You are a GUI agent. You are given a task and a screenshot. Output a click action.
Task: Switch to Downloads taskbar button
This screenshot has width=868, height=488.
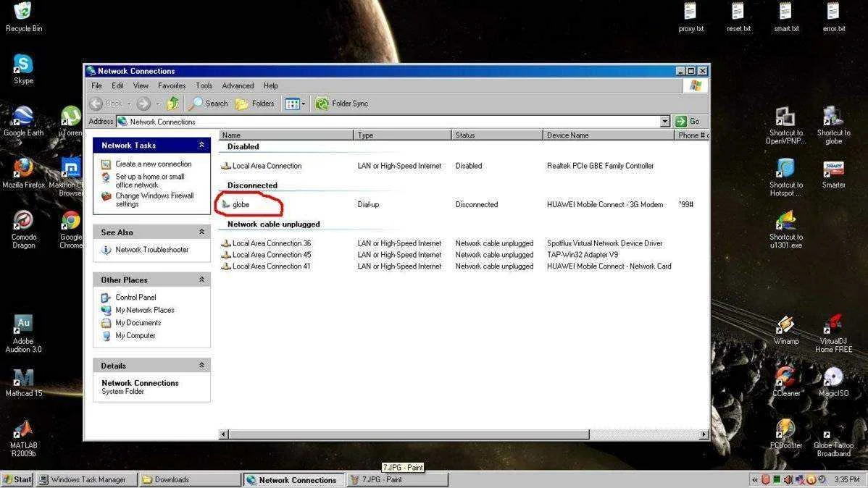click(x=189, y=480)
